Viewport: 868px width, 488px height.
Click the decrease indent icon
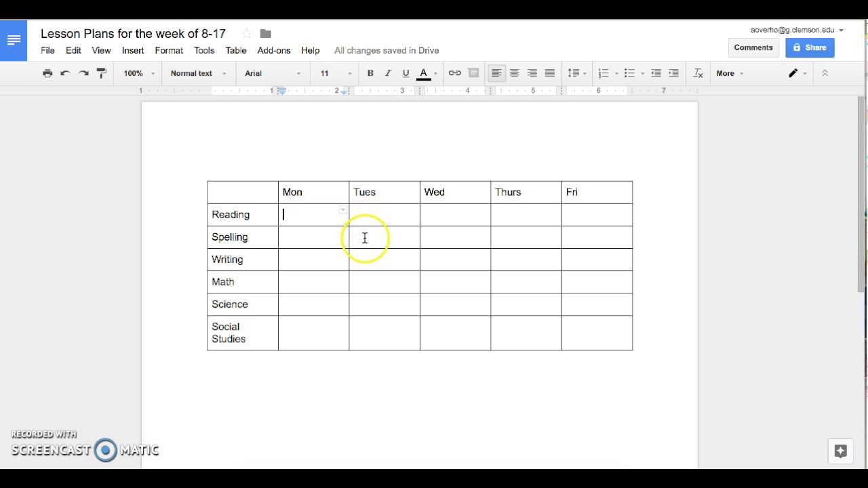[x=656, y=73]
